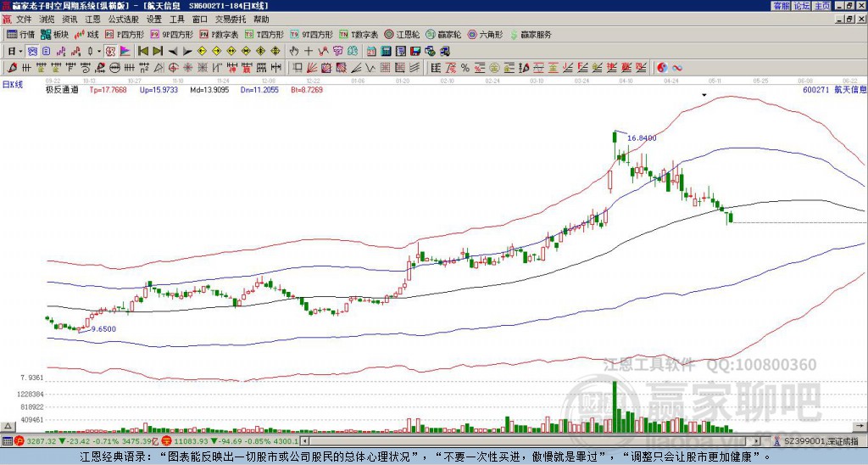The image size is (868, 465).
Task: Click the volume panel up-triangle button
Action: (8, 426)
